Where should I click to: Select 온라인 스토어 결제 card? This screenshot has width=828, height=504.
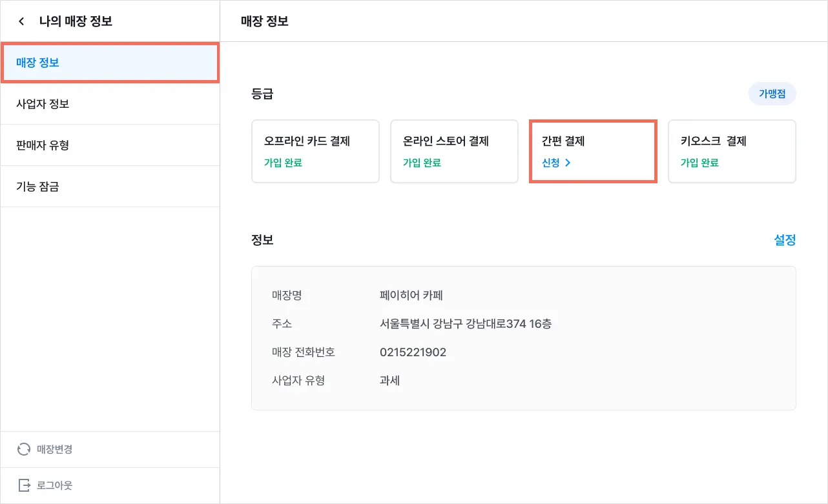[454, 151]
